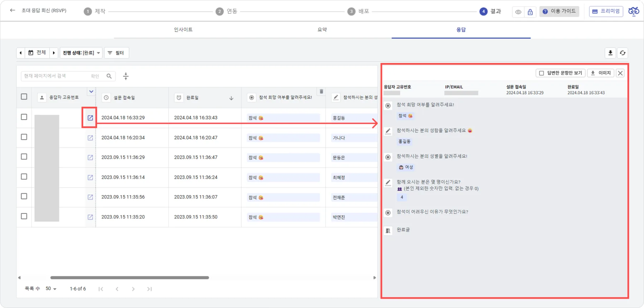
Task: Click the search magnifier icon
Action: (x=109, y=76)
